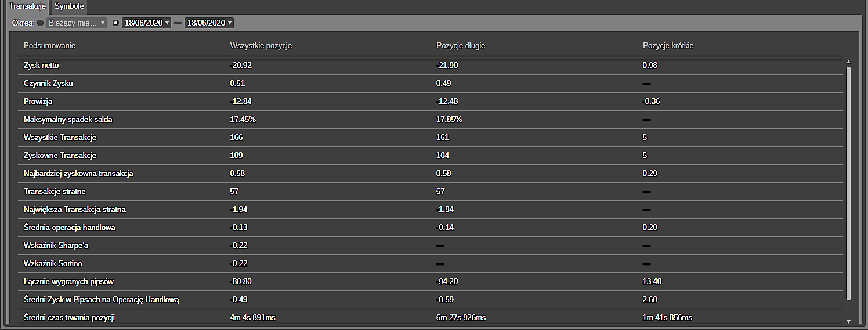Image resolution: width=868 pixels, height=330 pixels.
Task: Click the Wszystkie pozycje column header
Action: pos(261,45)
